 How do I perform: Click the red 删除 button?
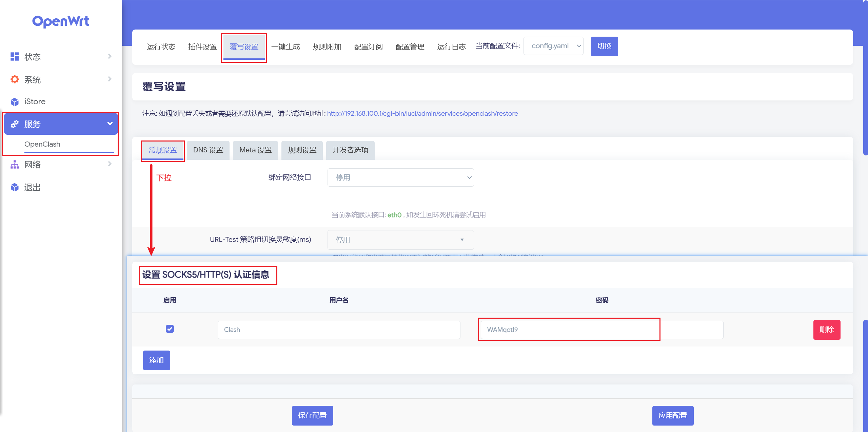coord(827,330)
